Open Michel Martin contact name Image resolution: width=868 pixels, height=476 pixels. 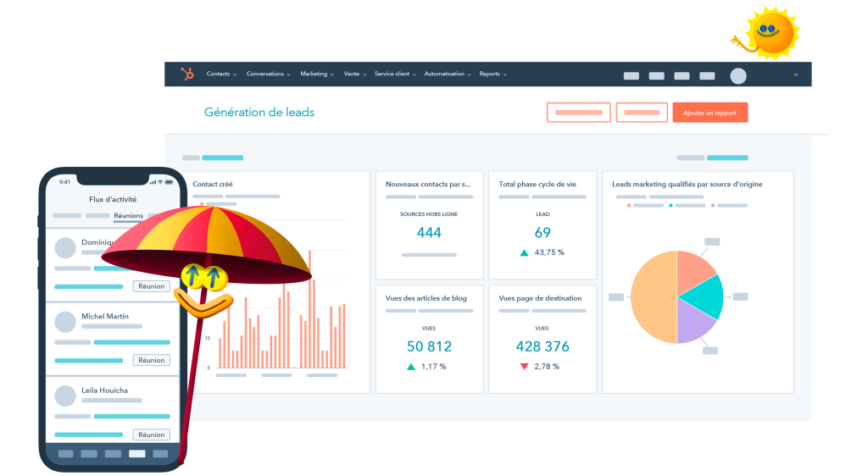point(105,316)
